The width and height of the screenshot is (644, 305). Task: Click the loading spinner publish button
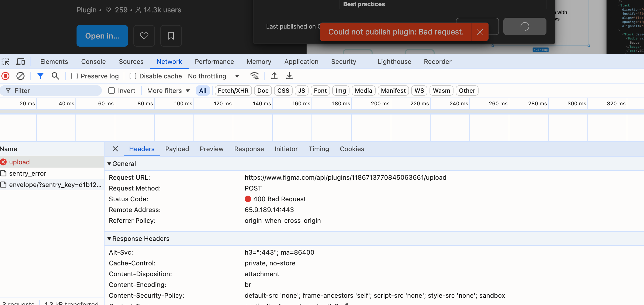click(525, 26)
